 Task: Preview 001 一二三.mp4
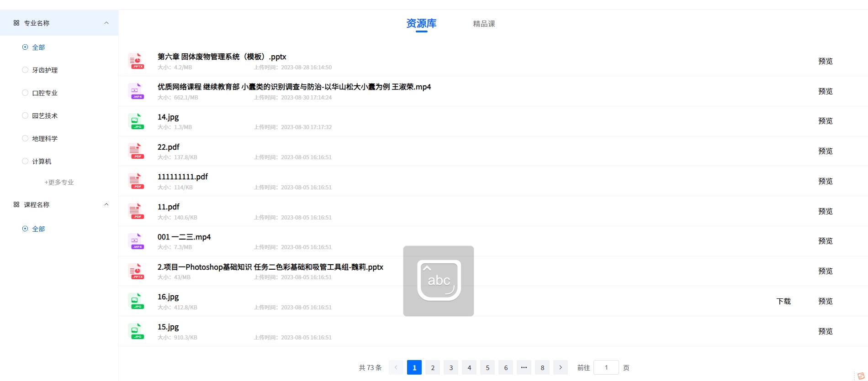click(x=825, y=241)
